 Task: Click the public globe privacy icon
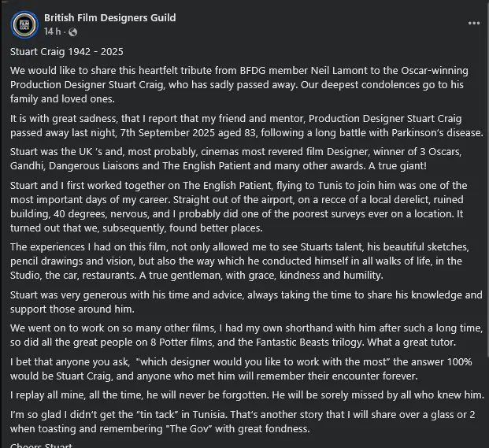point(73,32)
